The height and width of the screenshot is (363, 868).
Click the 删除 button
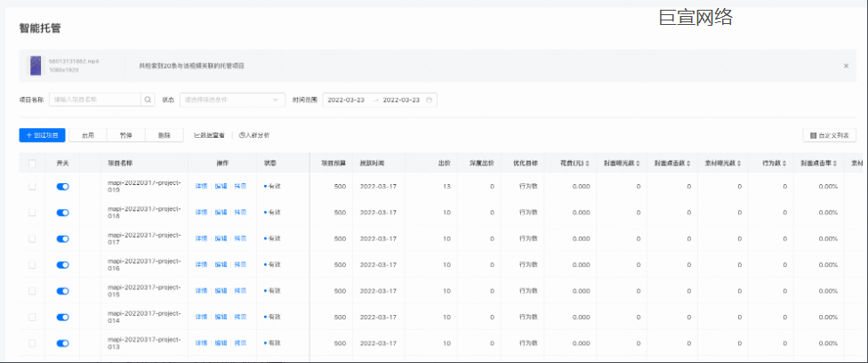click(x=165, y=135)
